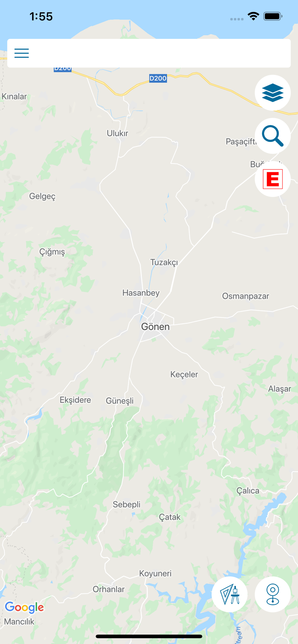Tap the Ekşidere place label
Screen dimensions: 298x644
click(x=75, y=400)
